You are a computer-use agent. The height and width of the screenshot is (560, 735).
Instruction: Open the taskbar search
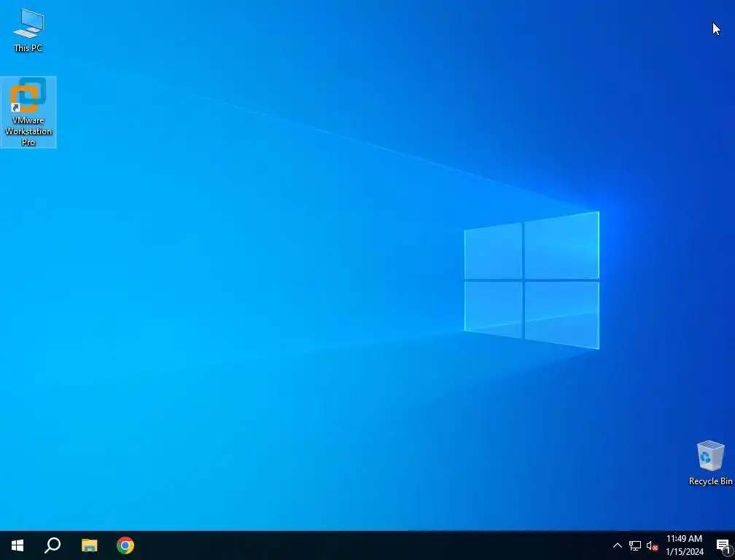[x=52, y=545]
